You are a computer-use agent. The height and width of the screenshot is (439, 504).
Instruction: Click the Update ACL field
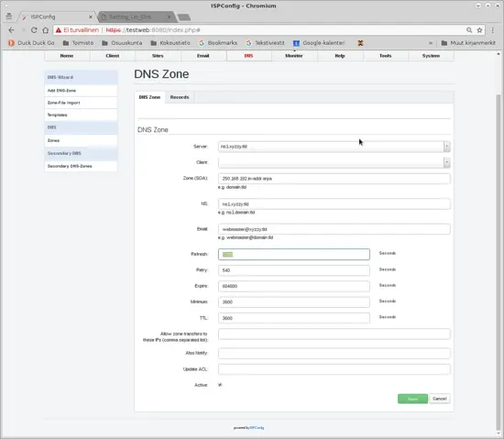(334, 369)
